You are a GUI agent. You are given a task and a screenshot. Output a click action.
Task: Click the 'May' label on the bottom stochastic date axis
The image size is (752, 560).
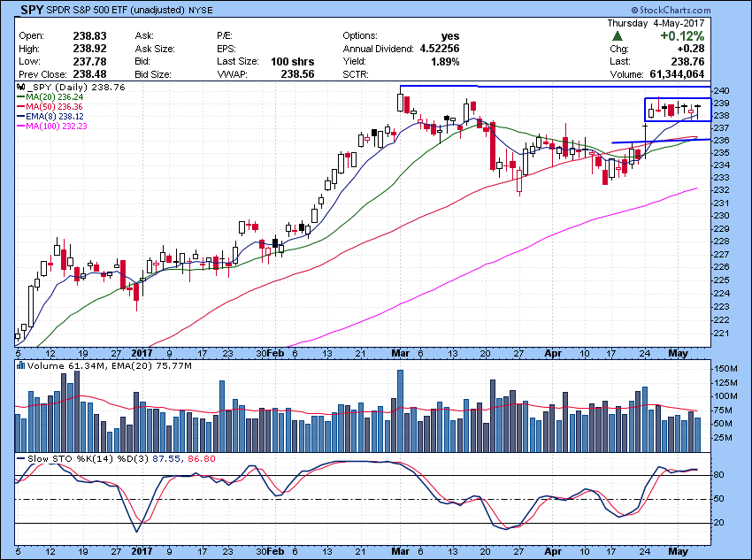679,552
